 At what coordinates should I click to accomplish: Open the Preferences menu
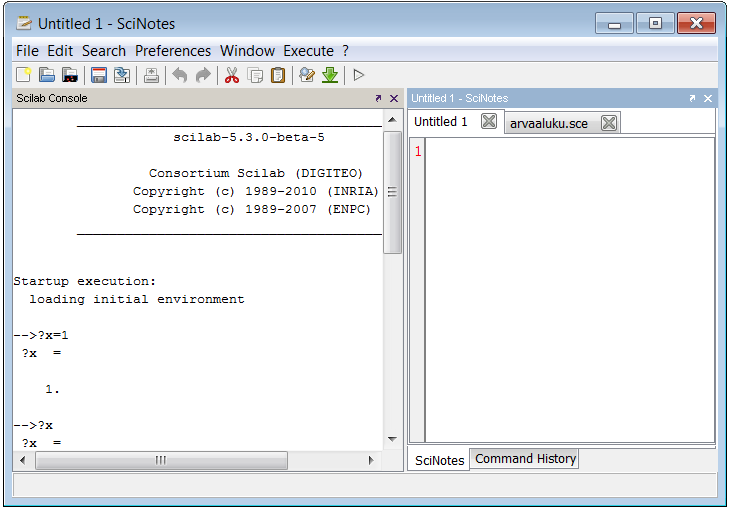tap(173, 51)
